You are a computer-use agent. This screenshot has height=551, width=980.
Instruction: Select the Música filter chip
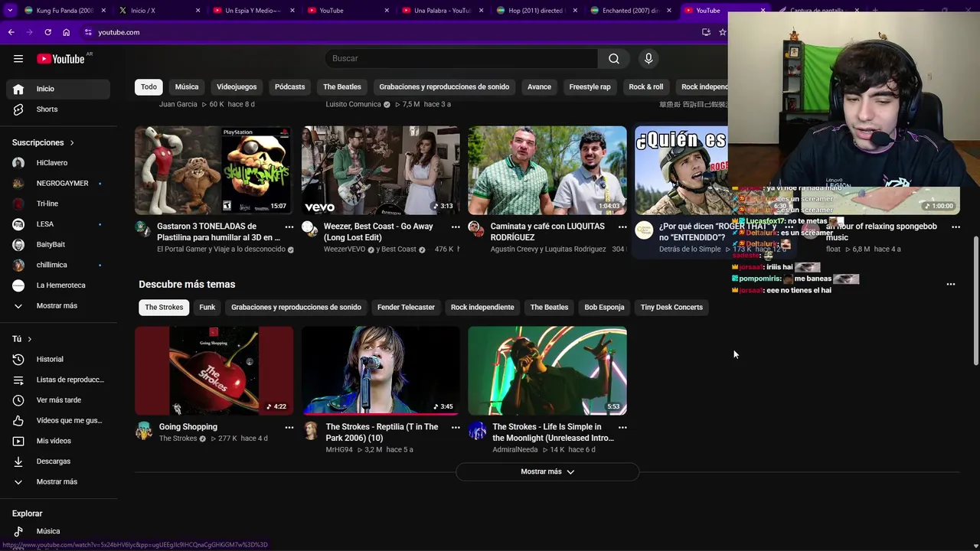pos(187,86)
